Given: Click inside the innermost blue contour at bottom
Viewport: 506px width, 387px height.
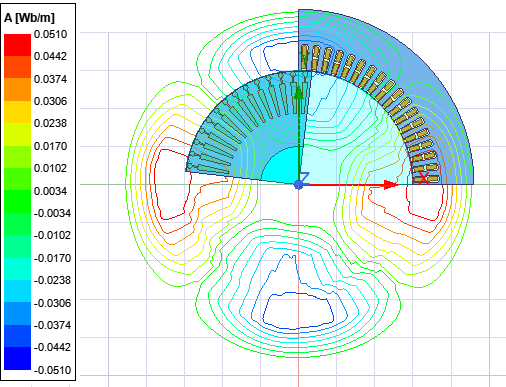Looking at the screenshot, I should 298,310.
